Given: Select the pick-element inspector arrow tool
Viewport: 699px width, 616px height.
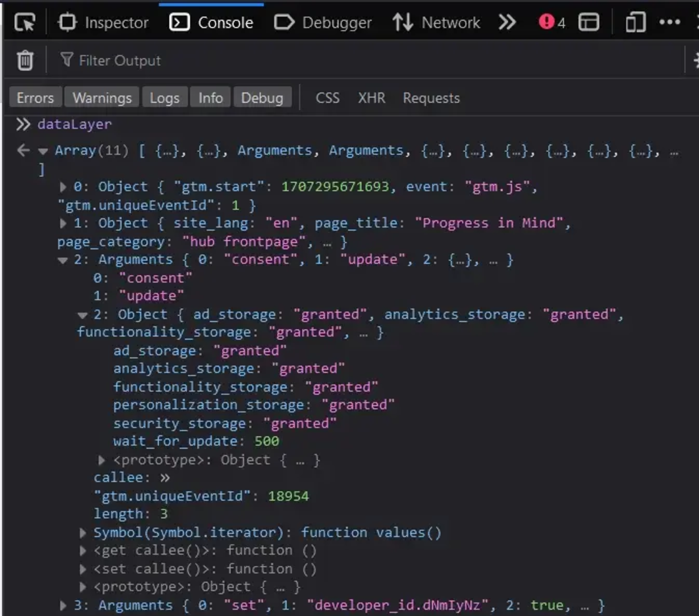Looking at the screenshot, I should click(x=25, y=22).
